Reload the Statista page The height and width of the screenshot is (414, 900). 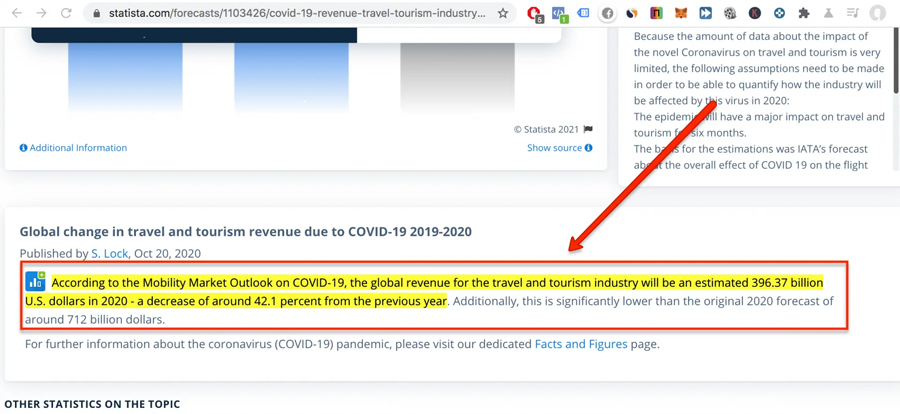[66, 13]
